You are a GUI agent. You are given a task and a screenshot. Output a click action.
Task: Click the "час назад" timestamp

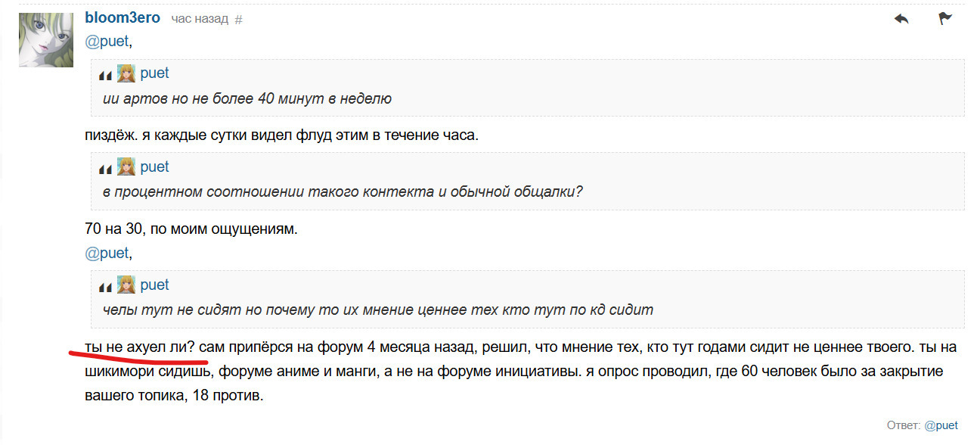pyautogui.click(x=200, y=19)
